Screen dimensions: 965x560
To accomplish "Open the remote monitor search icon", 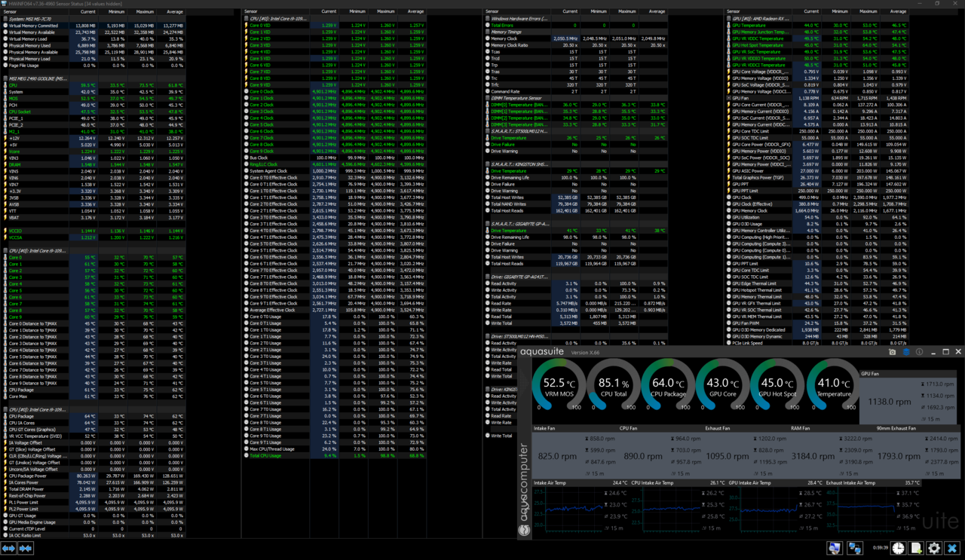I will tap(835, 548).
